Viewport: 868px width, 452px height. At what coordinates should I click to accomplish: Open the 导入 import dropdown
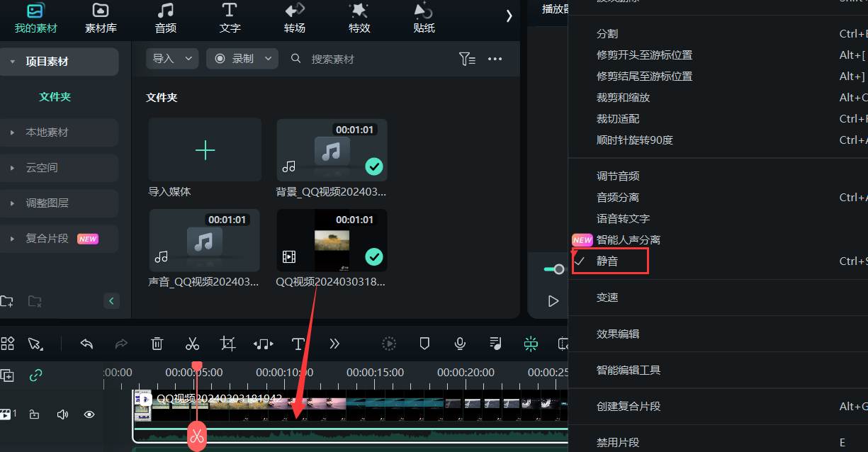[x=171, y=59]
